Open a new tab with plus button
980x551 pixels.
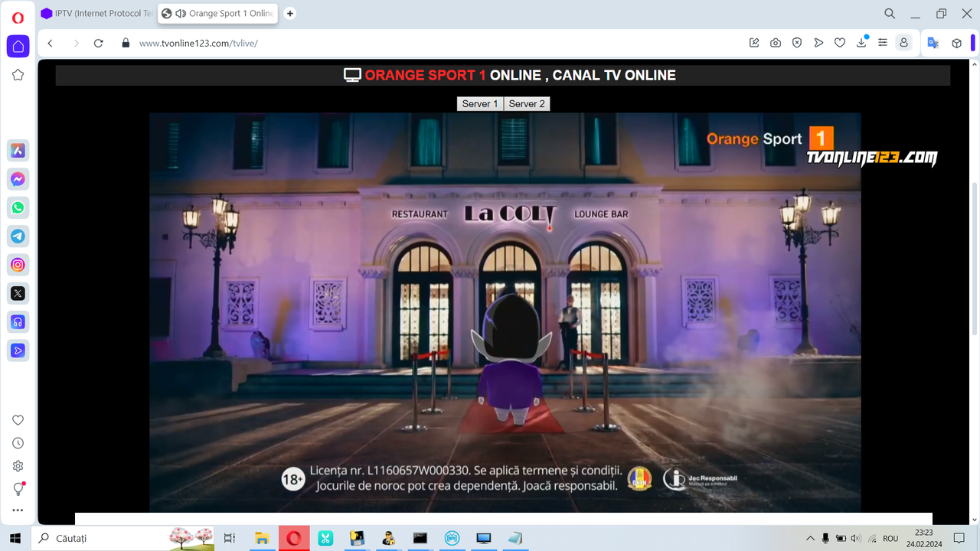point(290,14)
